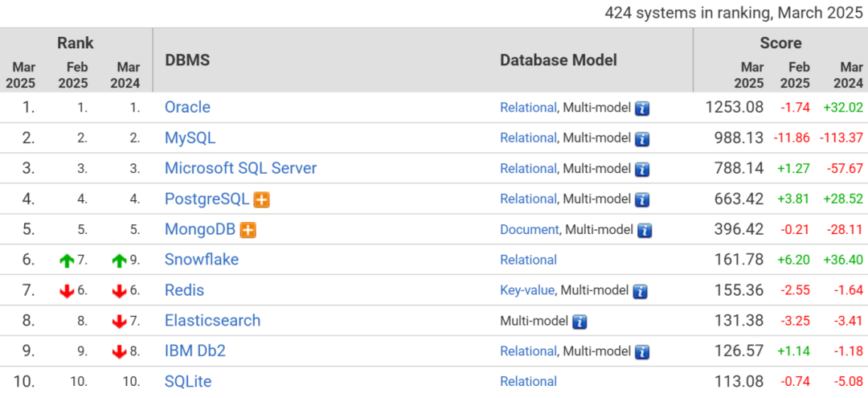Viewport: 868px width, 398px height.
Task: Click the info icon in PostgreSQL row
Action: (642, 200)
